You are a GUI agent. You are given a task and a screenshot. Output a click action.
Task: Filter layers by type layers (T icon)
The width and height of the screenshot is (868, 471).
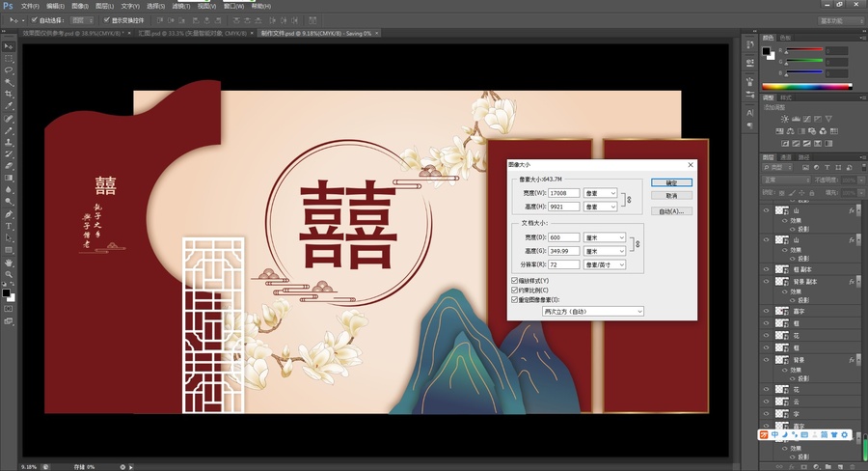[x=827, y=167]
